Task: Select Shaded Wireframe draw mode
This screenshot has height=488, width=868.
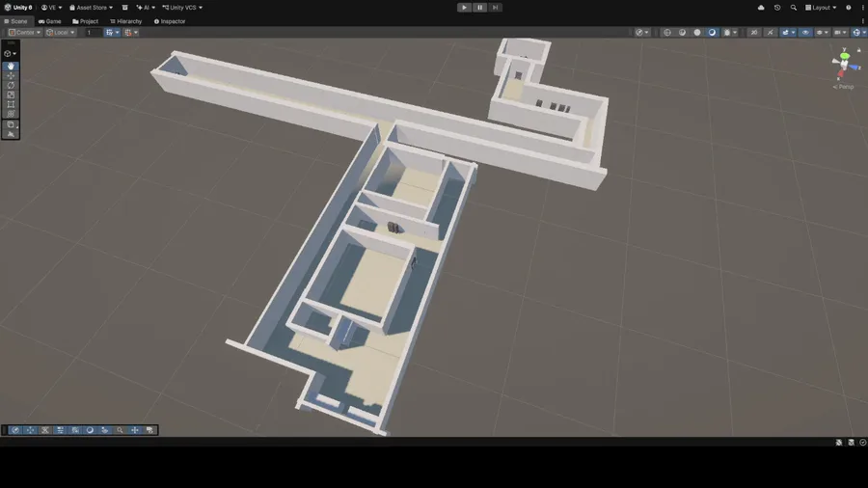Action: pyautogui.click(x=682, y=32)
